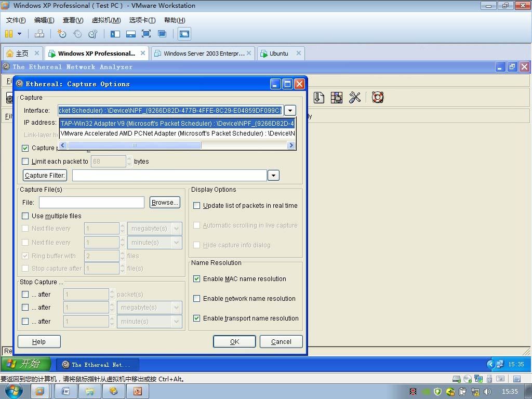Check stop capture after minute(s) box
The height and width of the screenshot is (399, 532).
point(25,321)
